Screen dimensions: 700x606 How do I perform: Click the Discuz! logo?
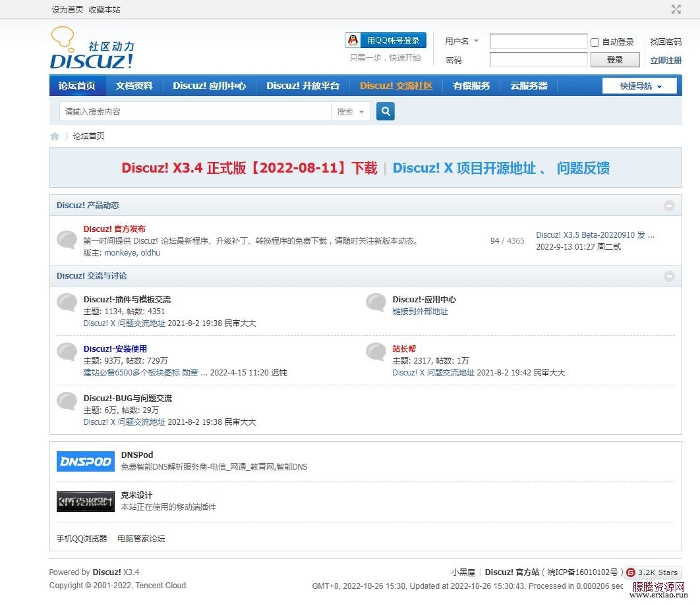[x=92, y=48]
